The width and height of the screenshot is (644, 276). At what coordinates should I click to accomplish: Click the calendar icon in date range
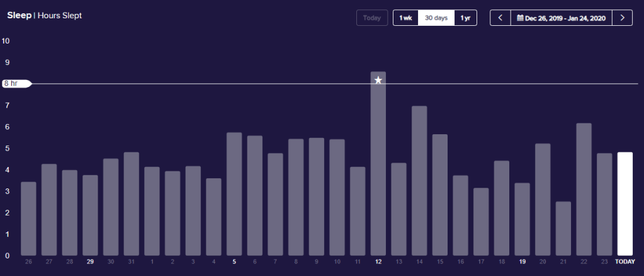click(520, 18)
